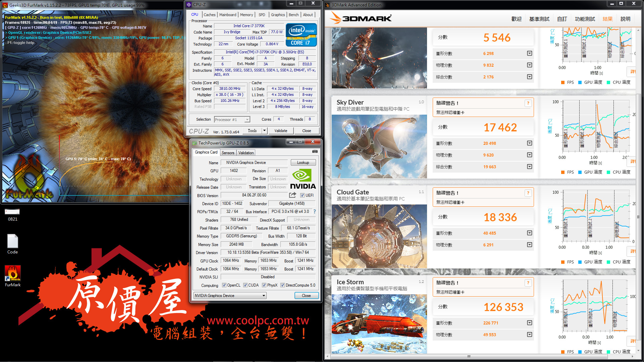
Task: Click the Intel Core i7 logo in CPU-Z
Action: 301,35
